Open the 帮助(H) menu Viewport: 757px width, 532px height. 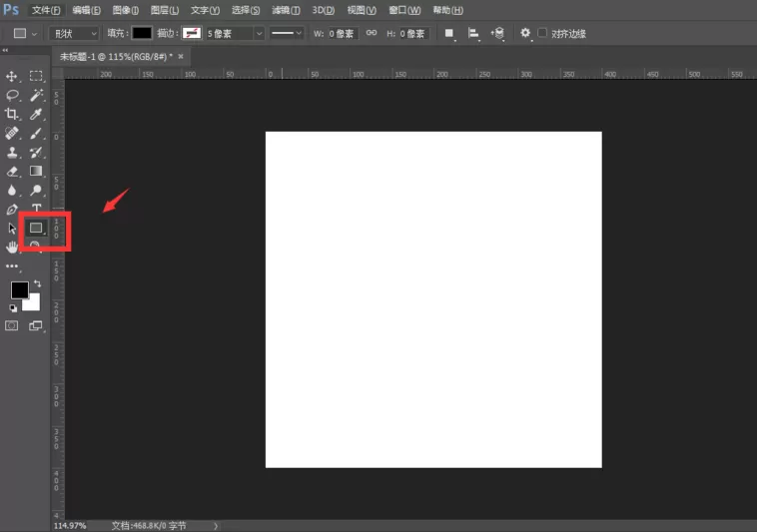pyautogui.click(x=448, y=10)
